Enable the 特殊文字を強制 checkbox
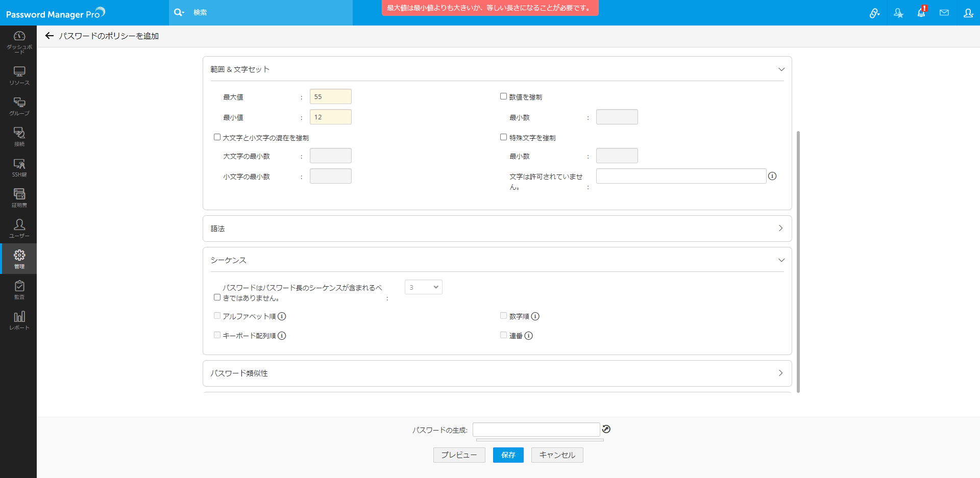 pyautogui.click(x=503, y=137)
